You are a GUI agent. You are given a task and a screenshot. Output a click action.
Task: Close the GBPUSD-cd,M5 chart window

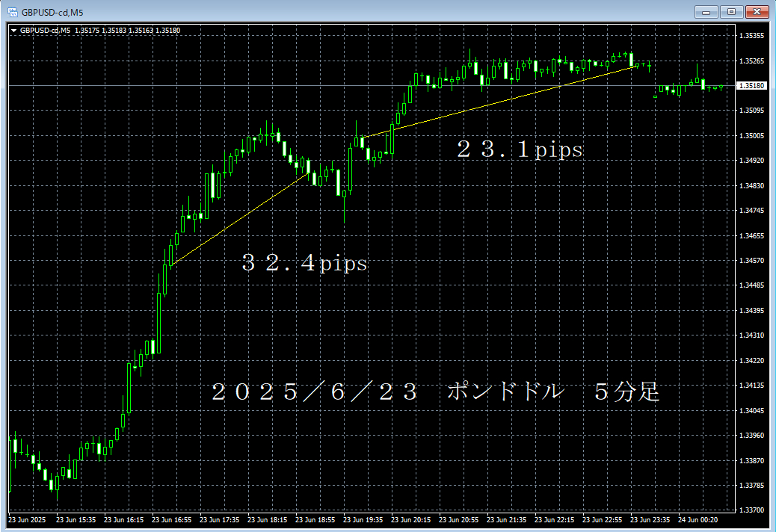(757, 11)
